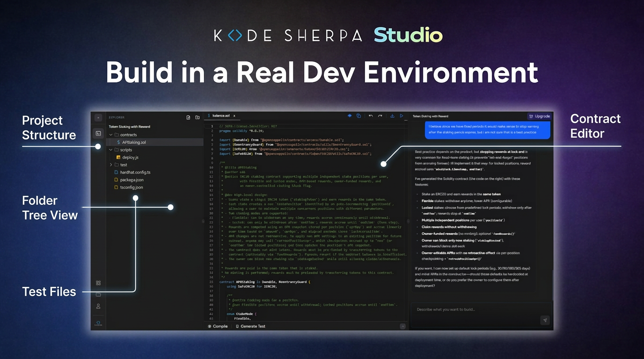Close the balance.sol editor tab

click(x=234, y=116)
